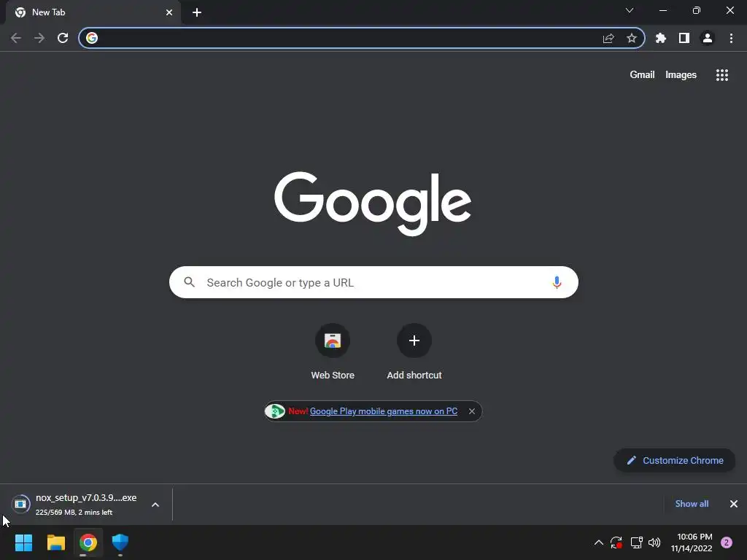This screenshot has height=560, width=747.
Task: Close the downloads bar
Action: (x=734, y=504)
